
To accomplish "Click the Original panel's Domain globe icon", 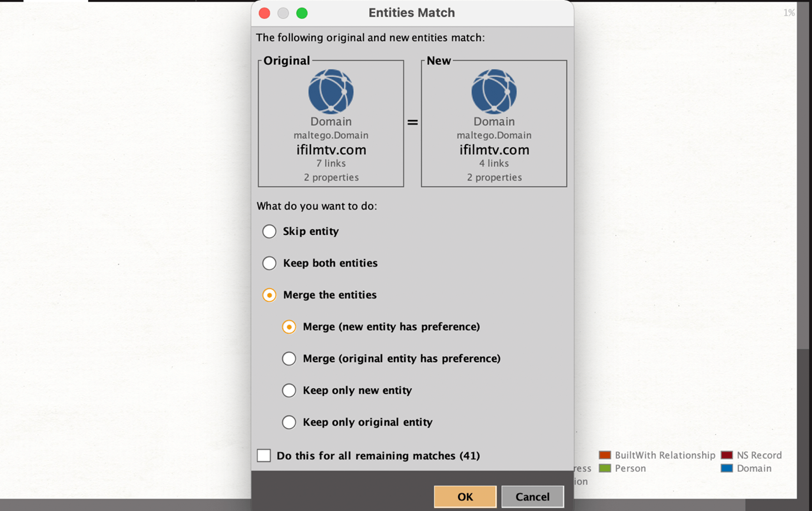I will coord(331,91).
